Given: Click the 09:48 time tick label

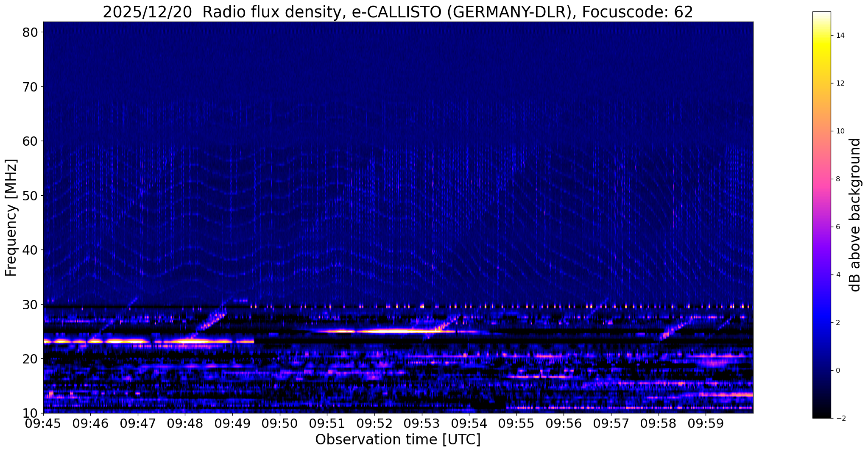Looking at the screenshot, I should pos(185,424).
